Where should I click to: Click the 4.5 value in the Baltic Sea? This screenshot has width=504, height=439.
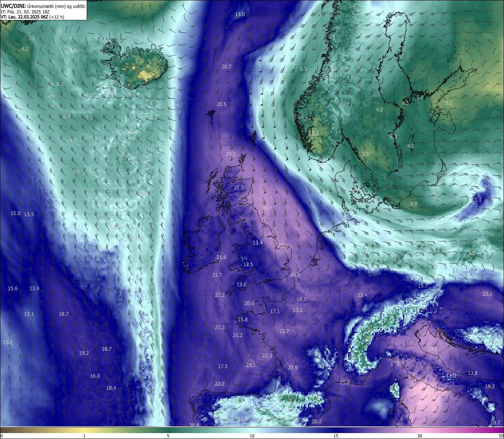(x=410, y=146)
